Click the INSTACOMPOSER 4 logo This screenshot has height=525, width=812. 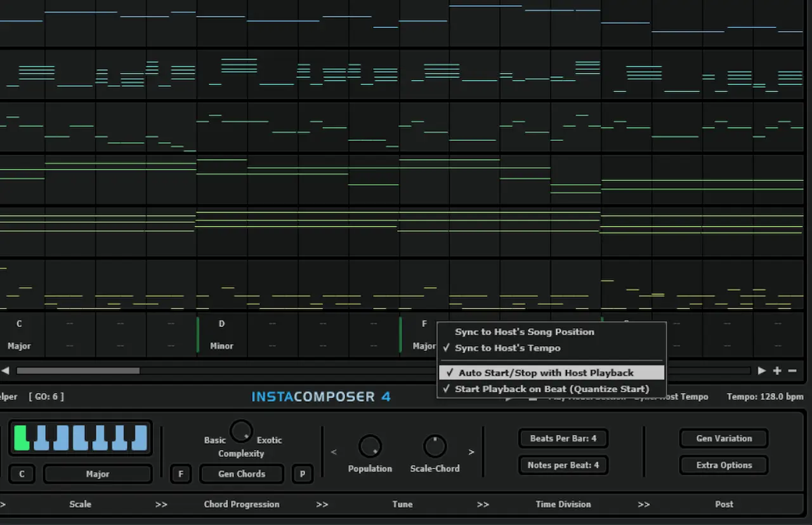pos(321,397)
